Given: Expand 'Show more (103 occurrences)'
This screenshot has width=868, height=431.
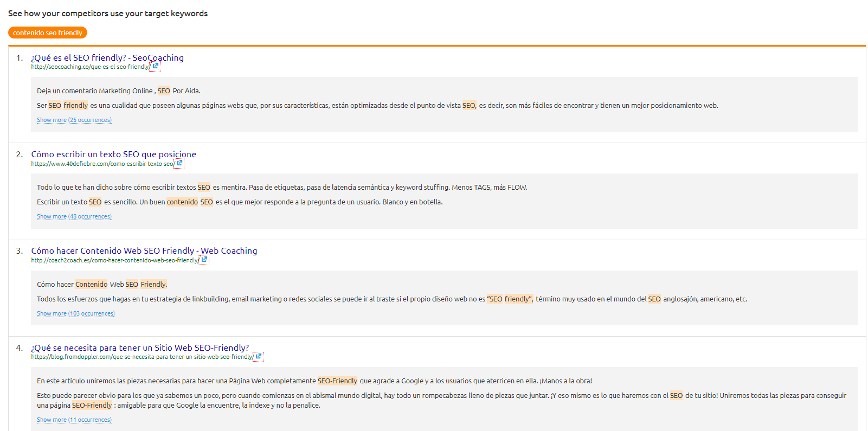Looking at the screenshot, I should tap(76, 313).
